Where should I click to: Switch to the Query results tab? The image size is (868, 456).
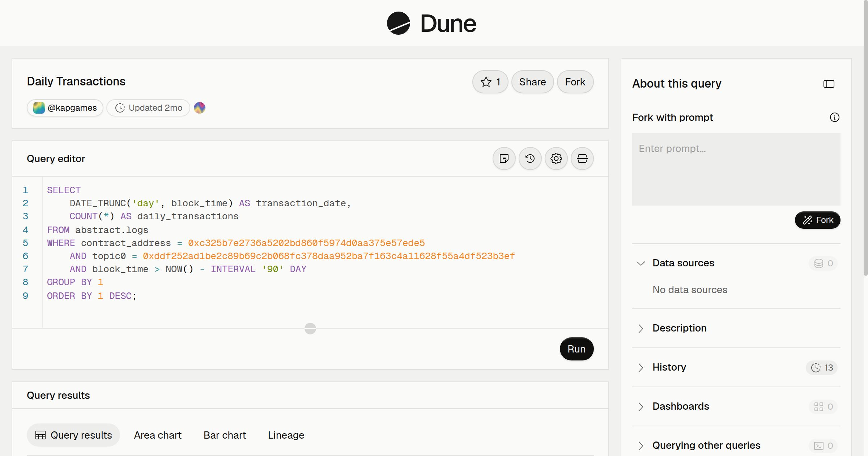pos(73,435)
